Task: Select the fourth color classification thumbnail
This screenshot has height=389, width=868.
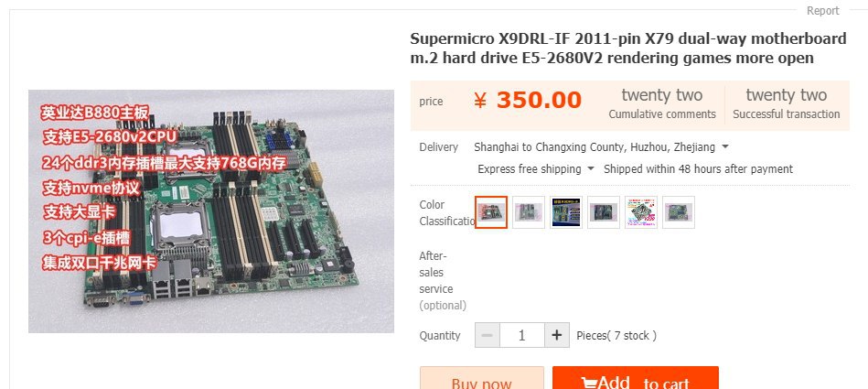Action: tap(604, 211)
